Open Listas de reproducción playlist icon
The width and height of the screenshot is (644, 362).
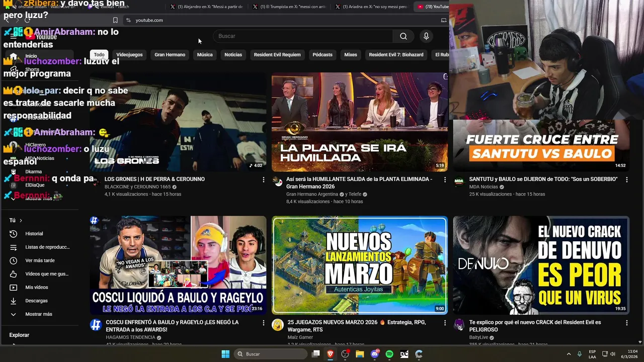[x=14, y=247]
